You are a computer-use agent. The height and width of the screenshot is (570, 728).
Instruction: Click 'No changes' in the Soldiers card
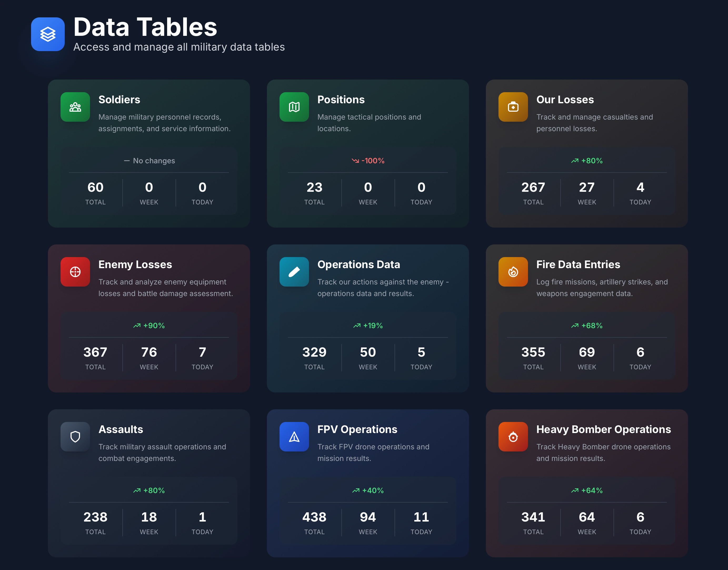tap(154, 160)
